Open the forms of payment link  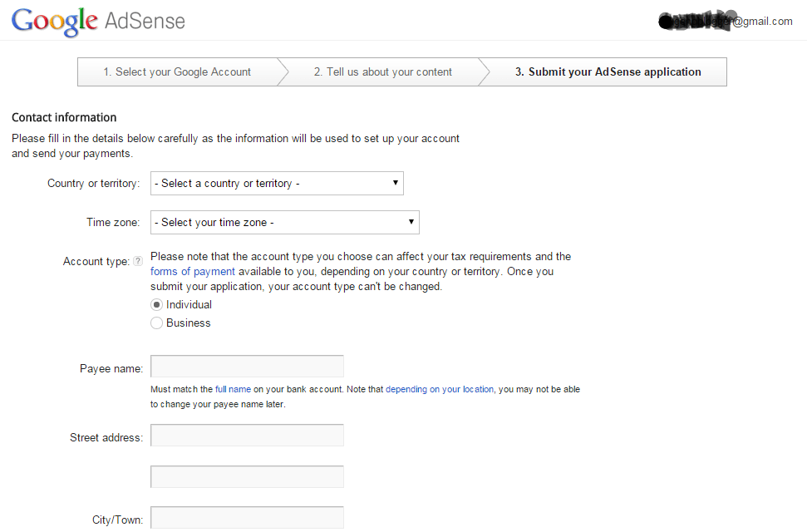coord(193,272)
